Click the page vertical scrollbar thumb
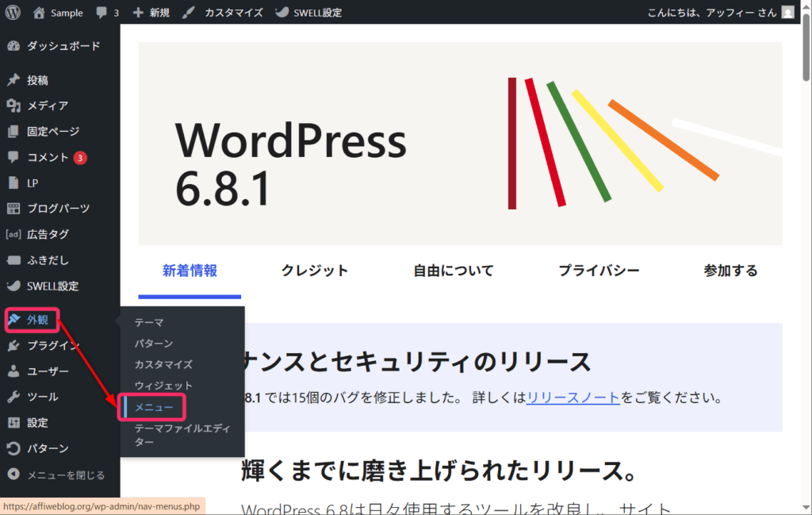Screen dimensions: 812x515 [x=806, y=47]
